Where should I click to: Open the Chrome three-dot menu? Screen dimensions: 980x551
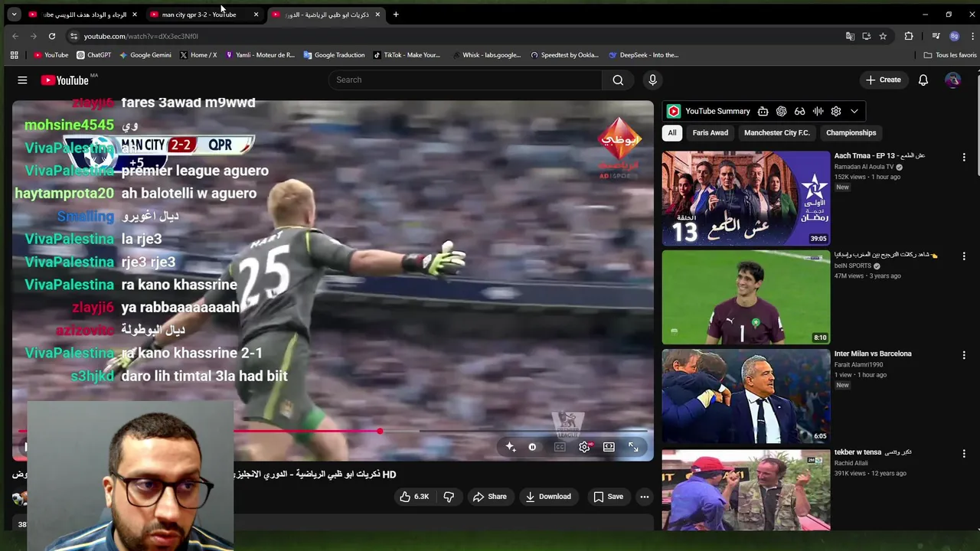pos(972,36)
